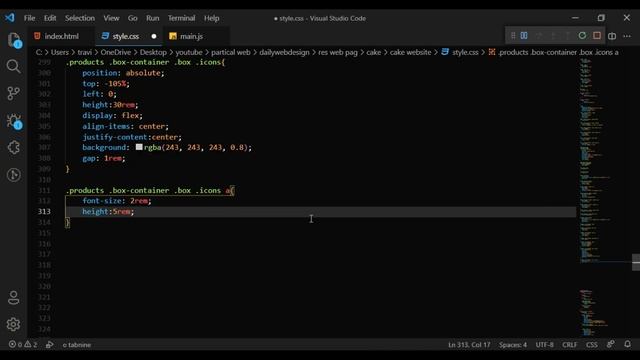Switch to the index.html tab

[x=61, y=36]
